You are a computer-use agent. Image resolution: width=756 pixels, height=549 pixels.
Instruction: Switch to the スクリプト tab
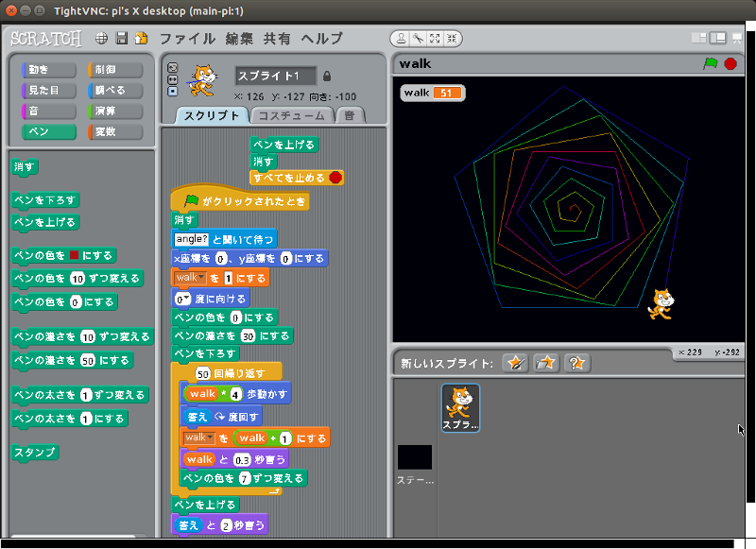[212, 115]
